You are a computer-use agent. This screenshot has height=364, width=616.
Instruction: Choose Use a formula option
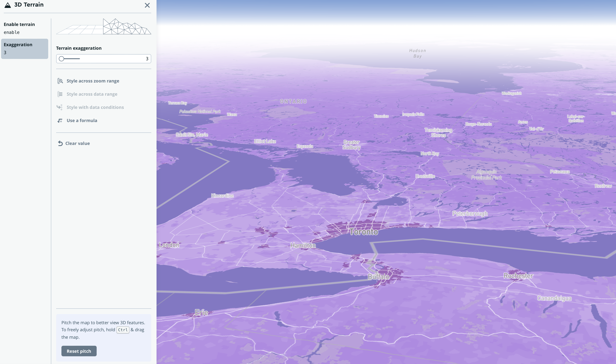pyautogui.click(x=82, y=121)
